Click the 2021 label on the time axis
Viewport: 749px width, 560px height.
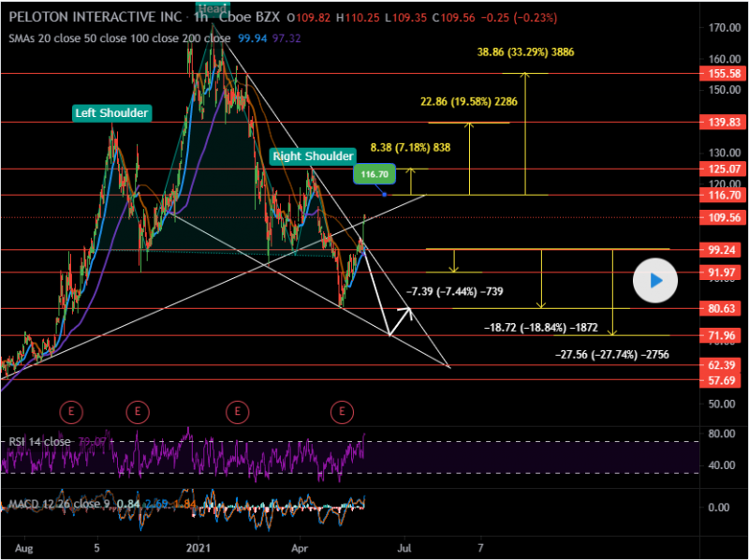[198, 548]
